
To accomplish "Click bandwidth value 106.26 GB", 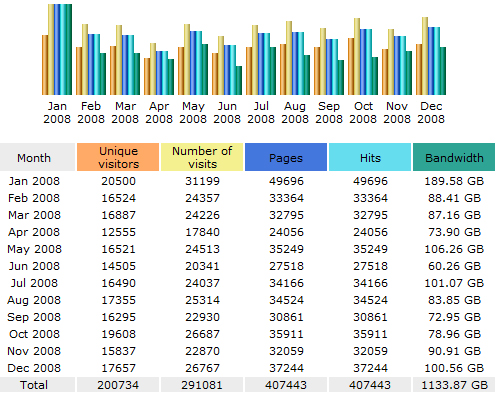I will 454,249.
